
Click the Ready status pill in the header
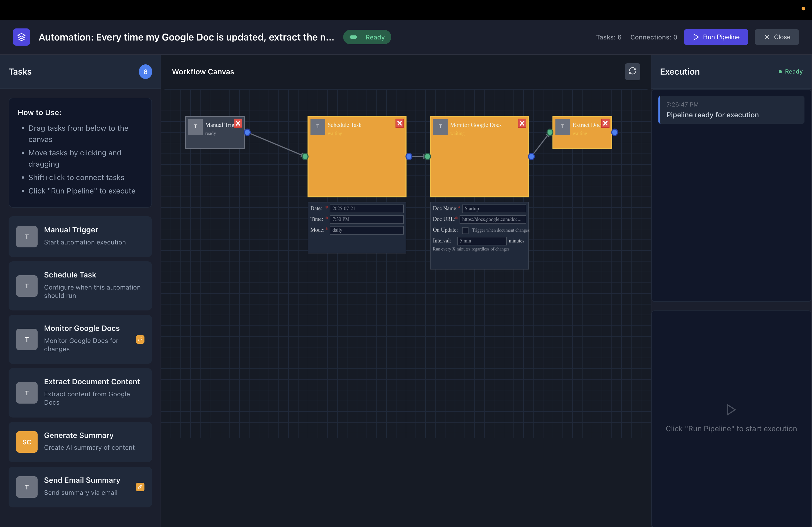367,37
